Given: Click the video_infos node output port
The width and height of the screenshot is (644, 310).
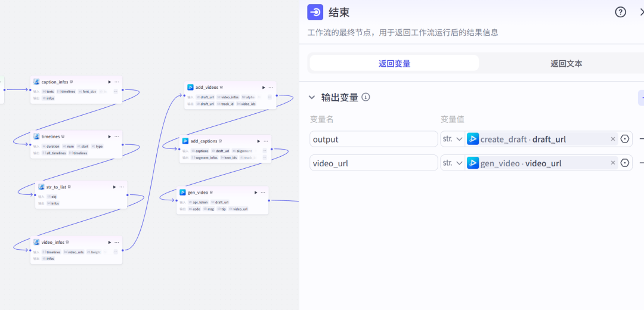Looking at the screenshot, I should pyautogui.click(x=123, y=250).
